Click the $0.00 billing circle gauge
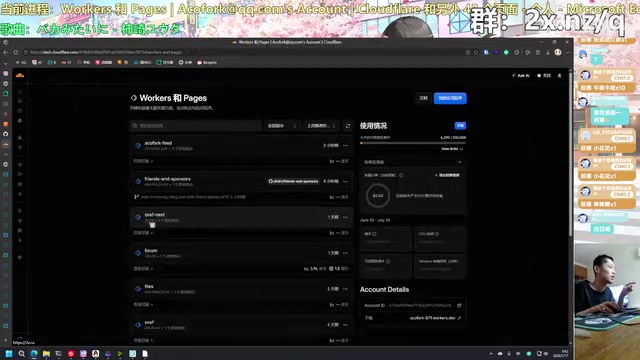Viewport: 640px width, 360px height. coord(378,196)
